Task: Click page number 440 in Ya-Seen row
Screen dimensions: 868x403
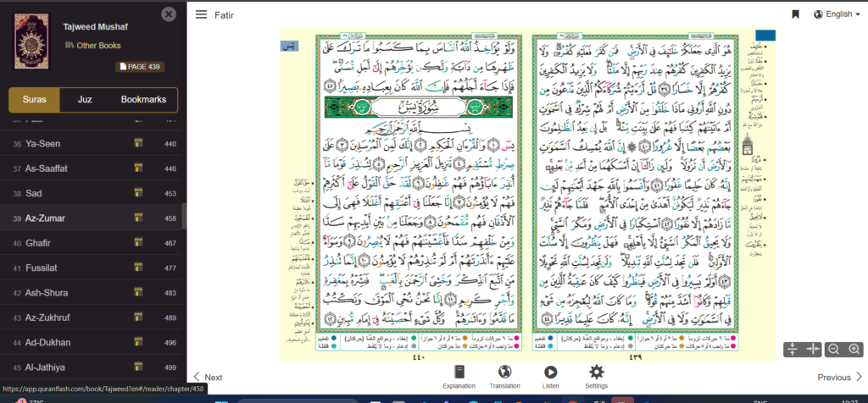Action: click(170, 144)
